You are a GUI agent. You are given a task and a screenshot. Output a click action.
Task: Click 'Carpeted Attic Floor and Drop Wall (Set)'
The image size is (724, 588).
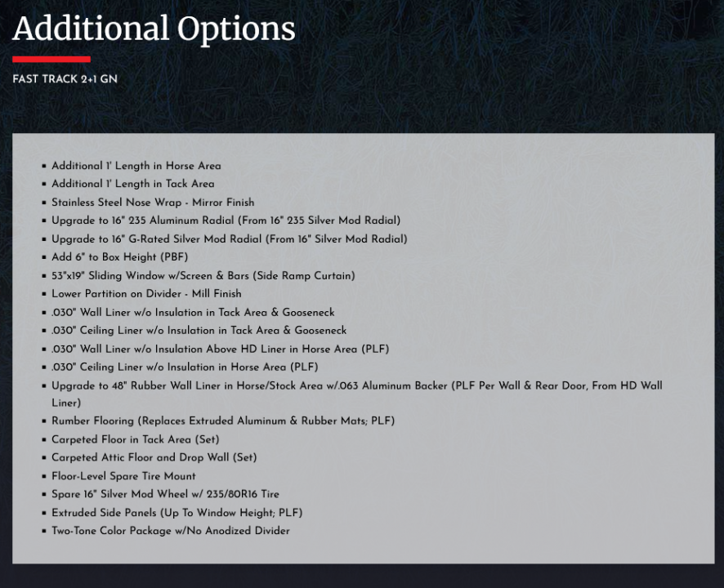(154, 457)
